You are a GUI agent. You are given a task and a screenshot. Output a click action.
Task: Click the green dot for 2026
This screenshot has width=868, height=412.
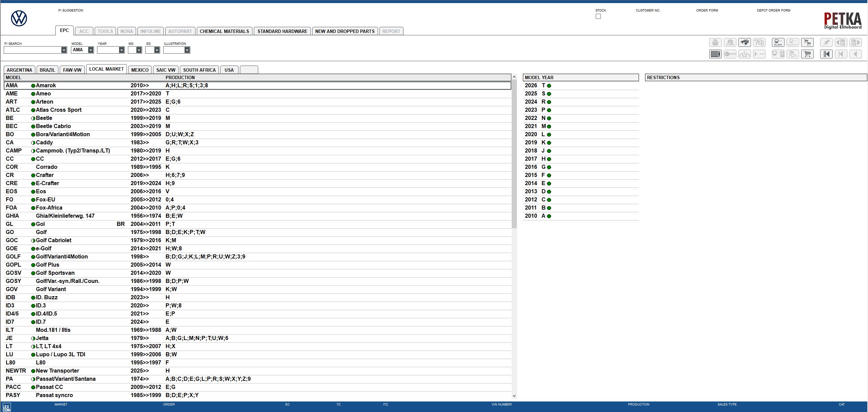[549, 86]
